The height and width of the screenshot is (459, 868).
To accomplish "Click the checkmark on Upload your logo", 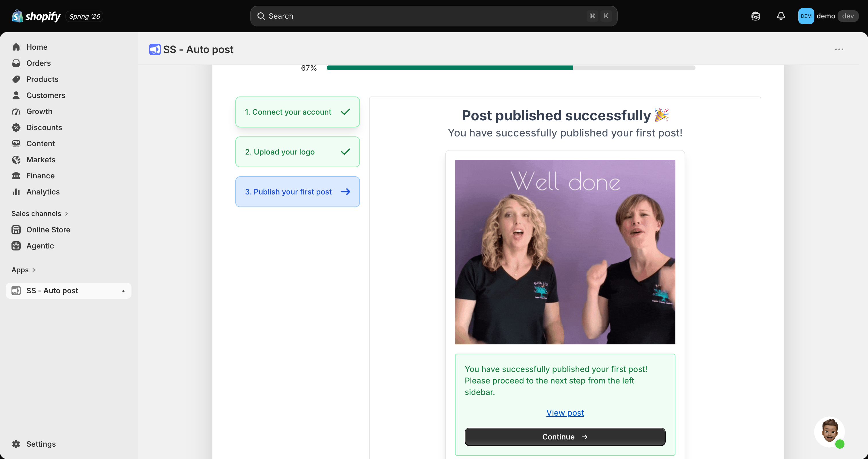I will [x=345, y=151].
